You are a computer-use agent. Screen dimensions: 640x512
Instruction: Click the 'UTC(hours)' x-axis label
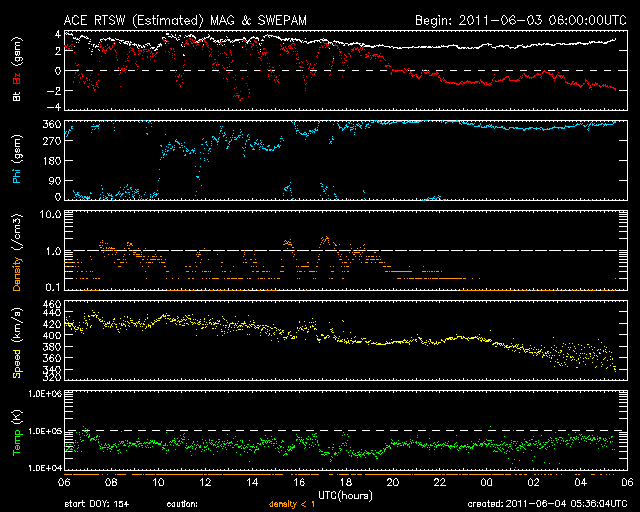(x=345, y=496)
